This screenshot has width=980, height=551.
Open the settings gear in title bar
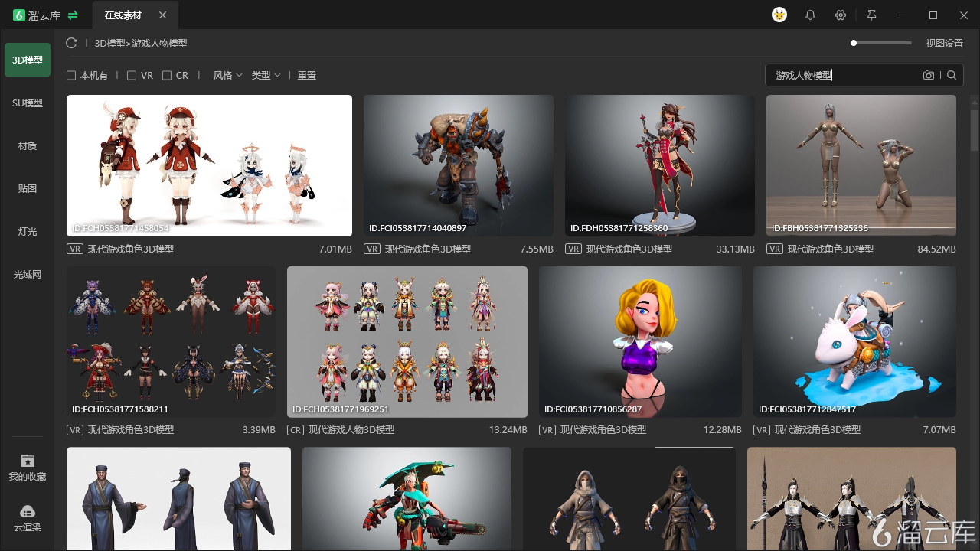(841, 15)
